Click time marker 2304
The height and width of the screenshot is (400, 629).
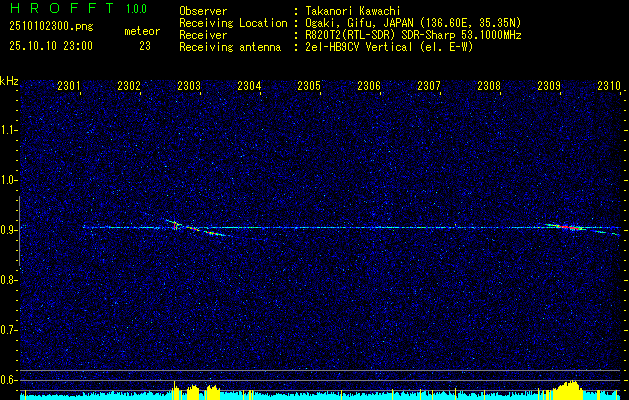tap(249, 86)
